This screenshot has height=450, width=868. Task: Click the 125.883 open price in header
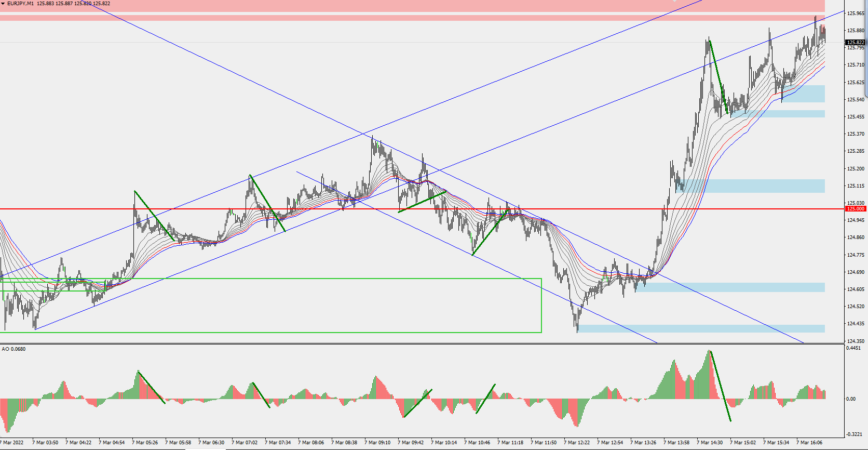click(x=46, y=4)
